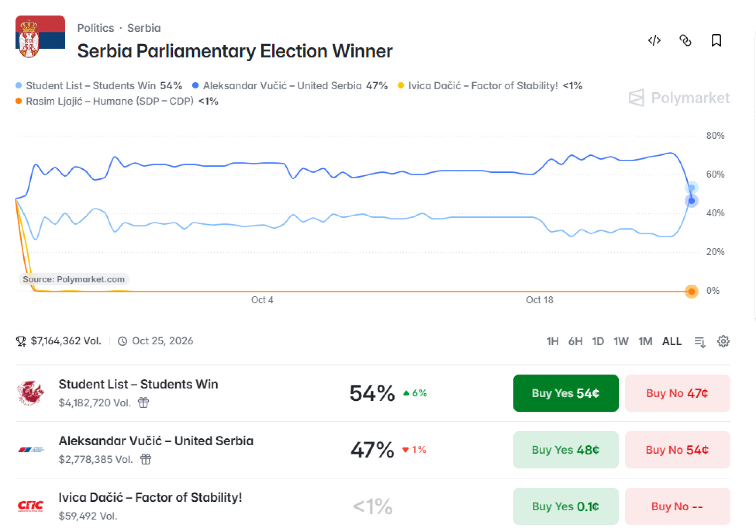
Task: Click Student List light-blue legend dot
Action: 19,86
